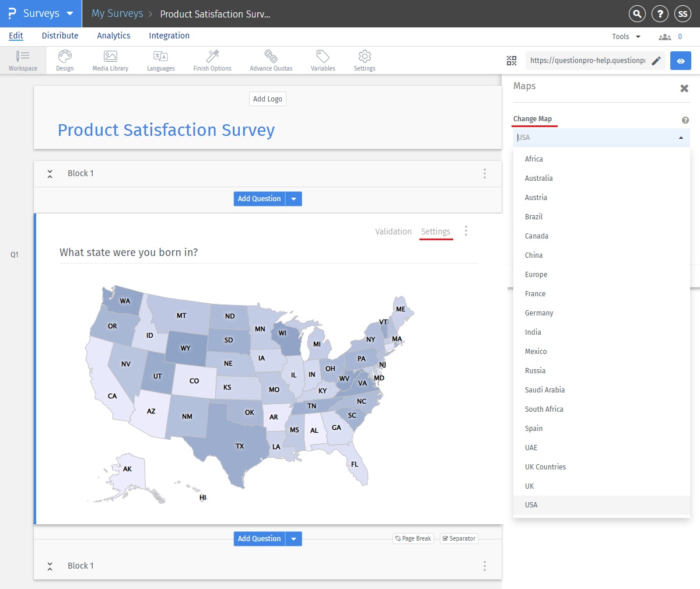Toggle survey preview with the eye button
The width and height of the screenshot is (700, 589).
pos(681,60)
